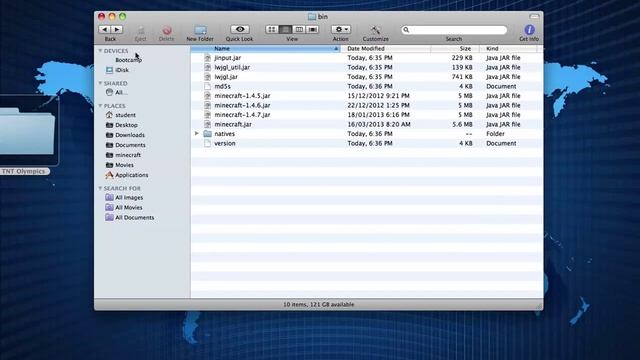Click the Customize toolbar icon
The image size is (640, 360).
376,30
